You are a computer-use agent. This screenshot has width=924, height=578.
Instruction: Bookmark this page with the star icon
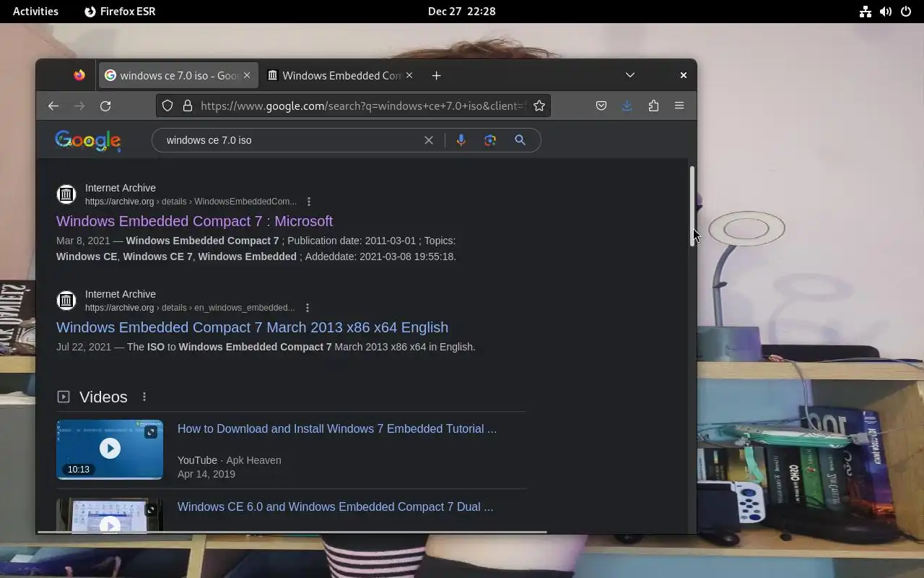(539, 105)
